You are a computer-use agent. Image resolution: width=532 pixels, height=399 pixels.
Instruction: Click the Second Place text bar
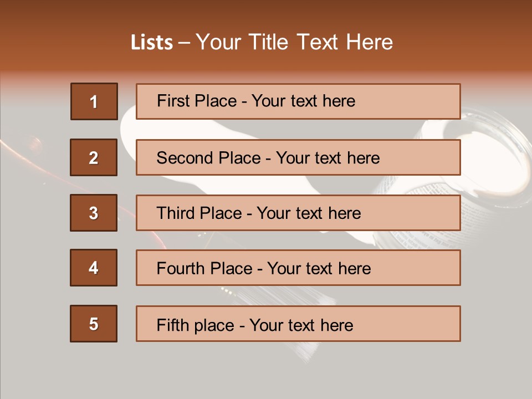tap(298, 157)
